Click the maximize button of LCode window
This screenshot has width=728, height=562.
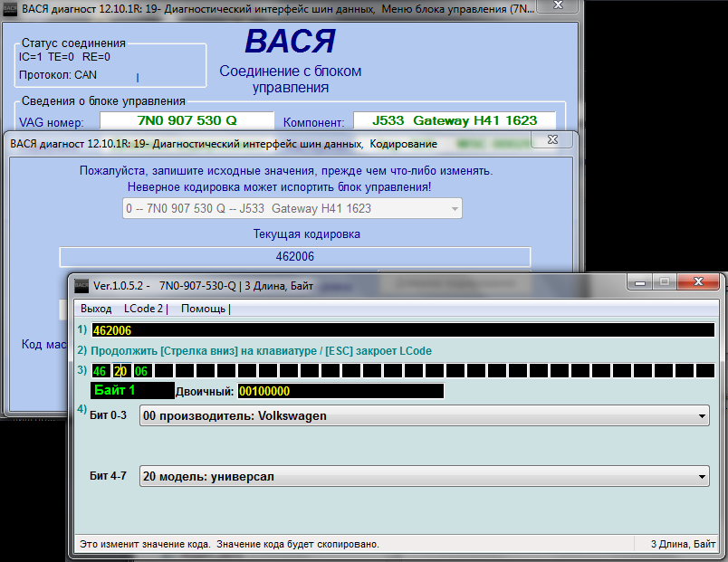pos(665,281)
